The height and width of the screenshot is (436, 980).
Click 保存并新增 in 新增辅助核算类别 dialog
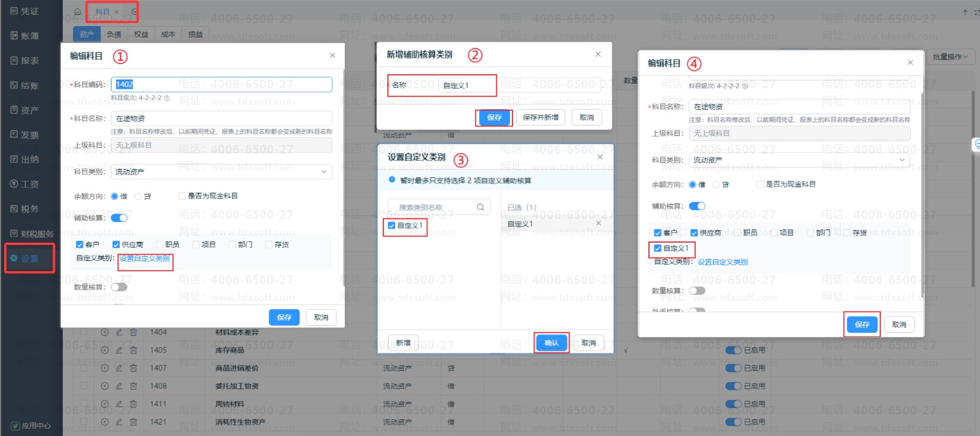click(x=540, y=117)
